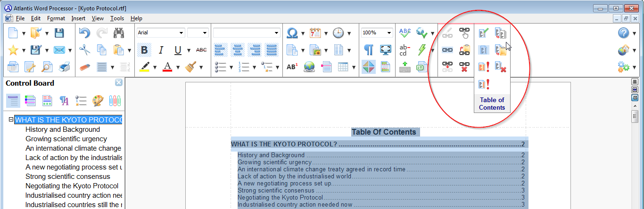Image resolution: width=644 pixels, height=209 pixels.
Task: Select History and Background in Control Board
Action: pos(63,129)
